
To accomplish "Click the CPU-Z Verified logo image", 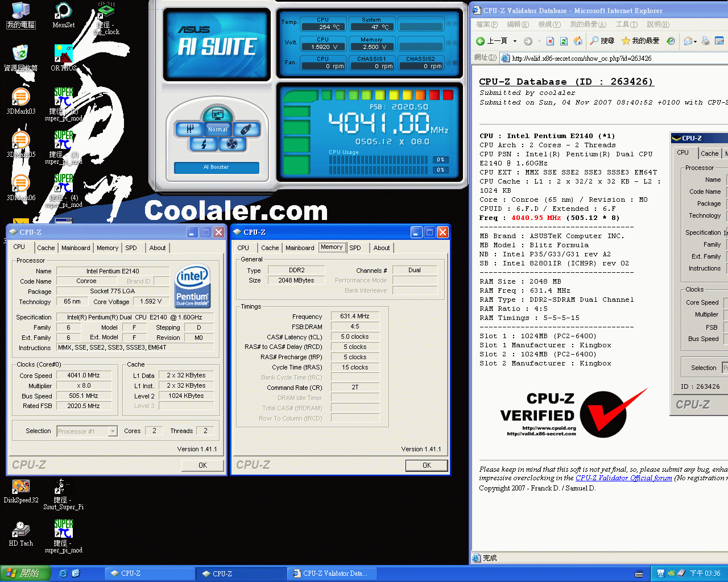I will click(x=573, y=413).
